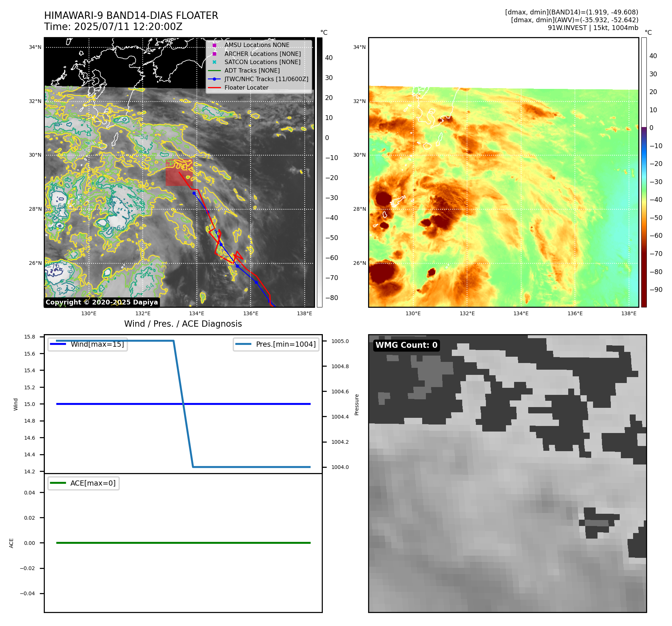Click the ARCHER Locations legend marker
This screenshot has width=672, height=626.
coord(214,54)
